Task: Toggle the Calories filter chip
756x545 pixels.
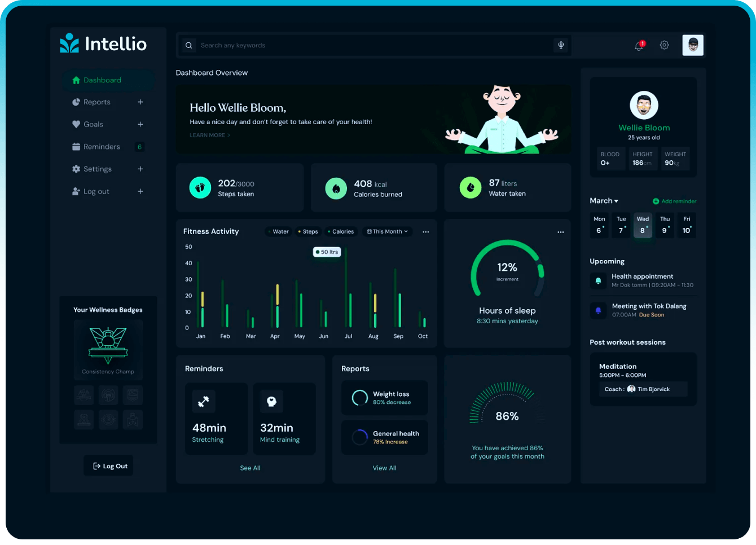Action: pos(341,231)
